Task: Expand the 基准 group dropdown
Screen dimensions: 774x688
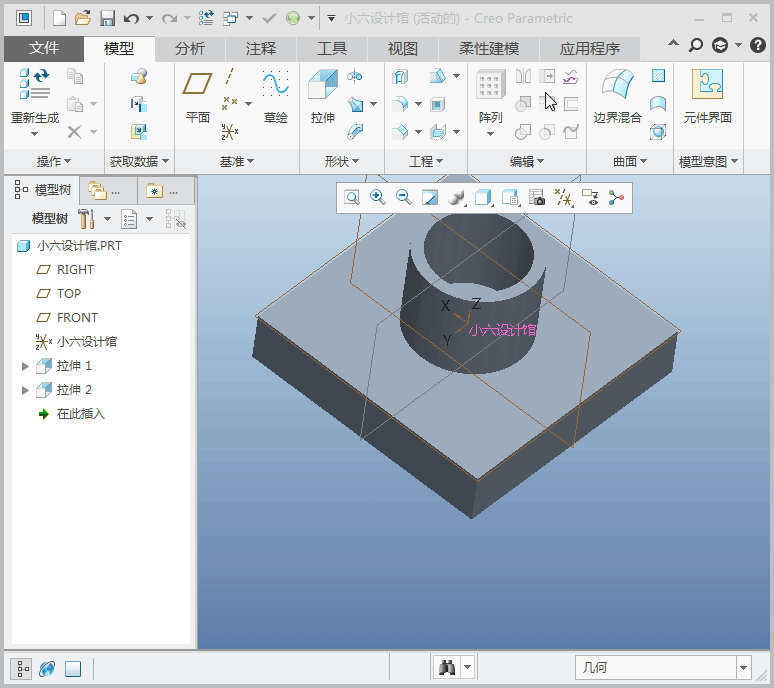Action: click(x=237, y=161)
